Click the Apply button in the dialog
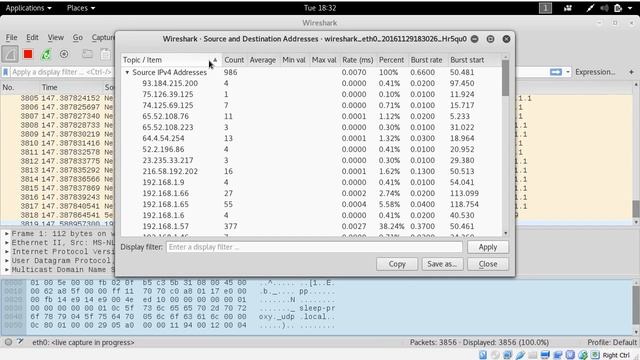Screen dimensions: 640x360 (x=488, y=247)
